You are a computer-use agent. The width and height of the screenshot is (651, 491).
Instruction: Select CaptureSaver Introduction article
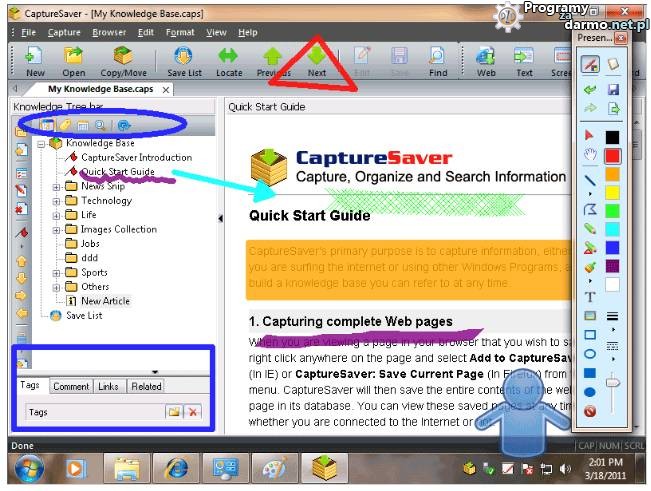pos(135,157)
